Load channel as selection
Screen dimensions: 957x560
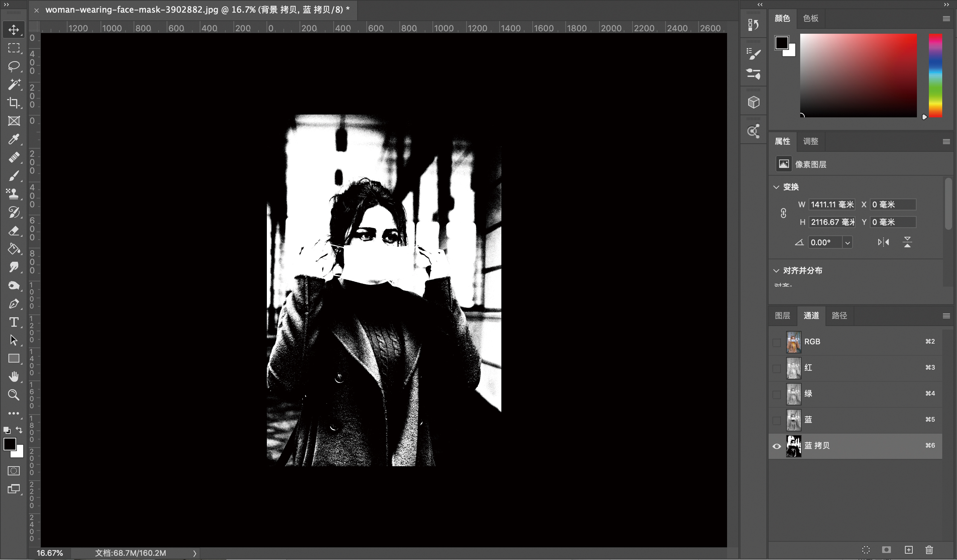[866, 550]
